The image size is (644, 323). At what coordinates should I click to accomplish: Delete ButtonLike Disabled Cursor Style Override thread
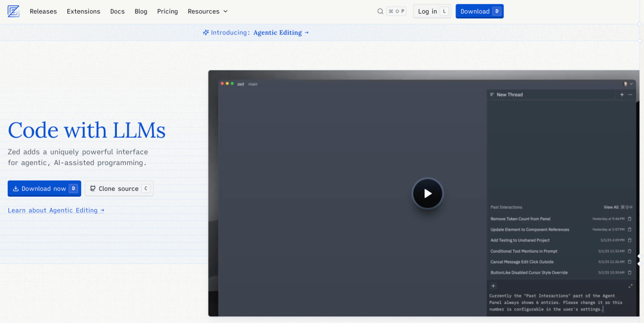[x=630, y=272]
